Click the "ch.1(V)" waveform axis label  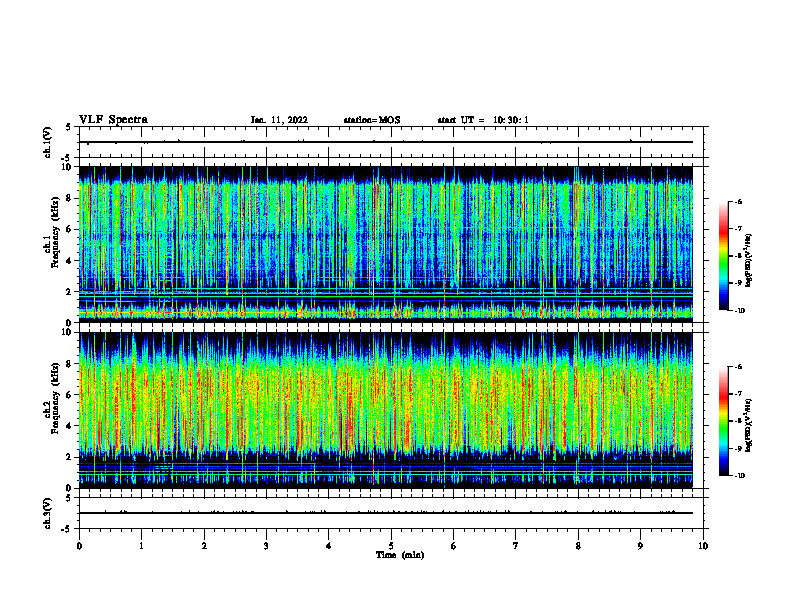point(48,142)
